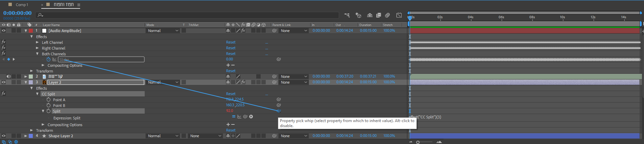Click parent pick whip for Audio Amplitude layer
The image size is (644, 144).
pyautogui.click(x=274, y=31)
